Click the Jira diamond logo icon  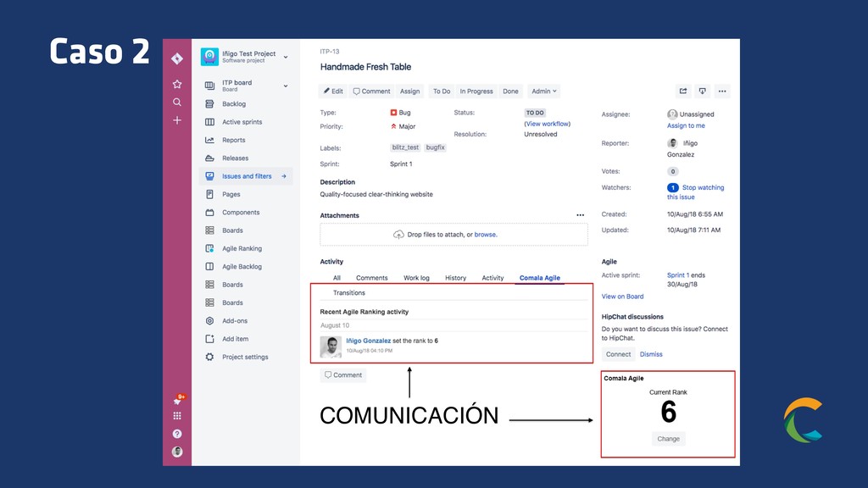coord(177,58)
